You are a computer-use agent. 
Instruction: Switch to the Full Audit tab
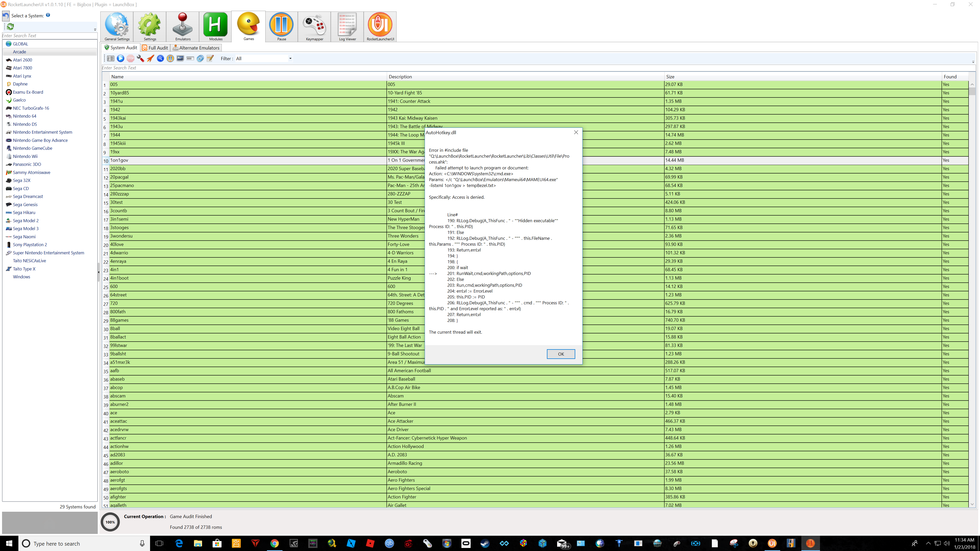pyautogui.click(x=155, y=48)
